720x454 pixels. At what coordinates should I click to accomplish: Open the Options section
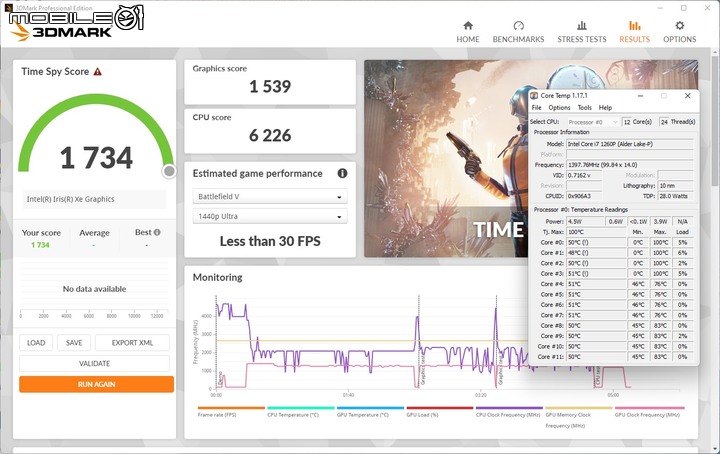679,32
